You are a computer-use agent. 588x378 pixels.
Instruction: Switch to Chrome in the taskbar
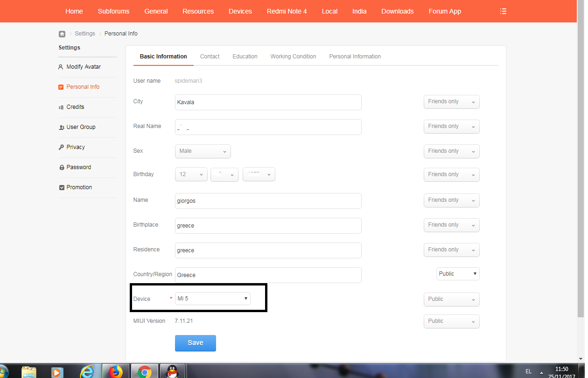click(x=144, y=371)
